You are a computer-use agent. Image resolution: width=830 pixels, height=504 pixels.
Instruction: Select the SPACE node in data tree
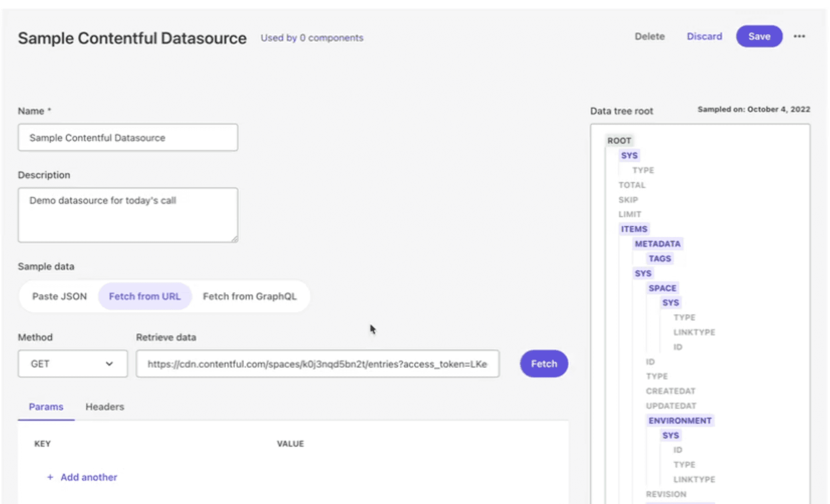(x=662, y=288)
